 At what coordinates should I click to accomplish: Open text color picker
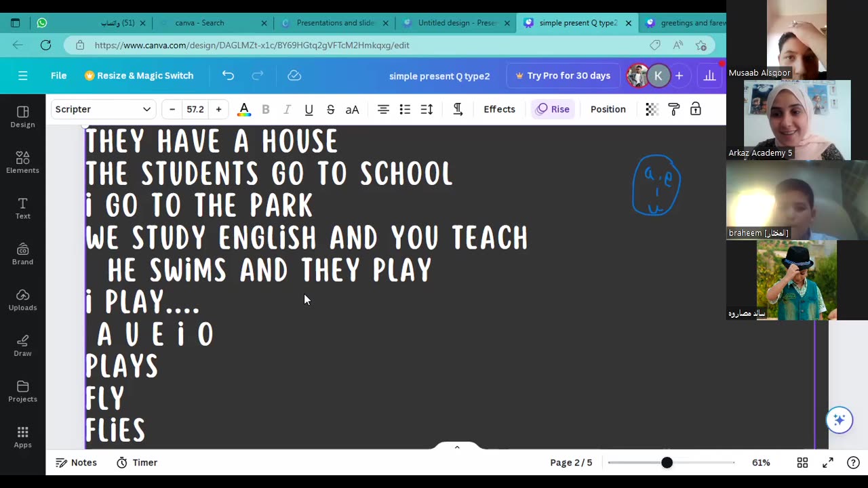click(244, 109)
